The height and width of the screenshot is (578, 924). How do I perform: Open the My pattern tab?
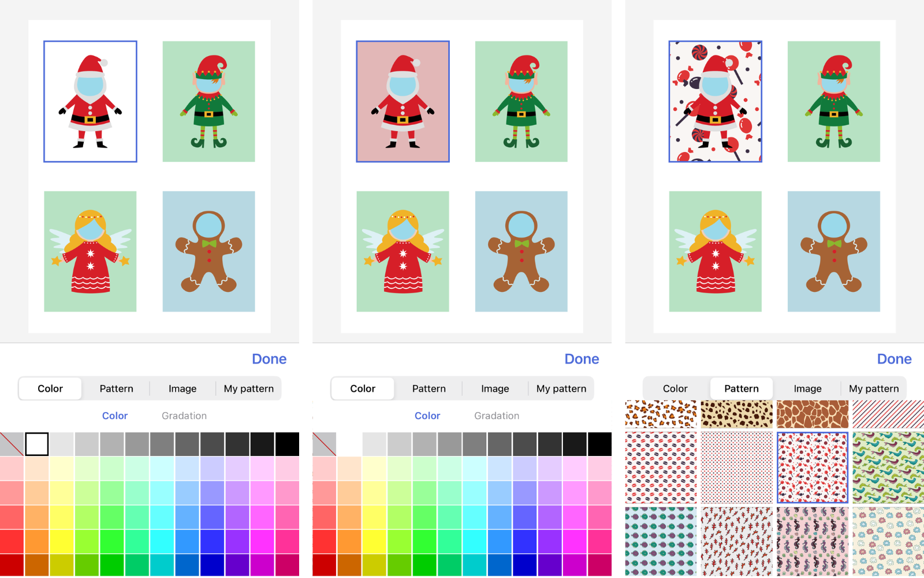point(248,388)
